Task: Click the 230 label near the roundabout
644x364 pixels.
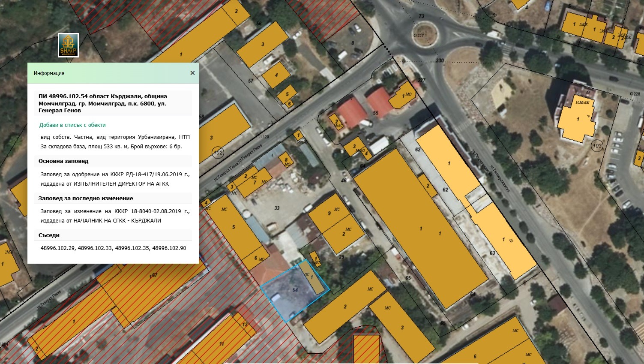Action: [440, 60]
